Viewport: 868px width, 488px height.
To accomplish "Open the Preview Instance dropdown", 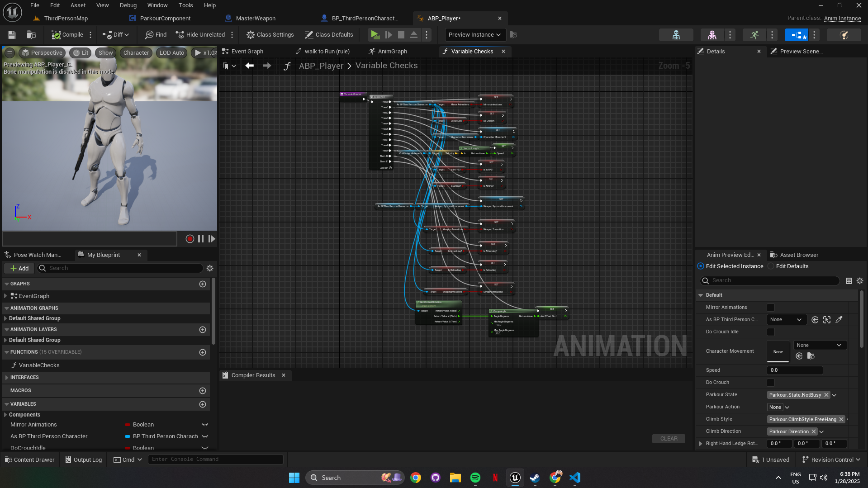I will tap(474, 35).
